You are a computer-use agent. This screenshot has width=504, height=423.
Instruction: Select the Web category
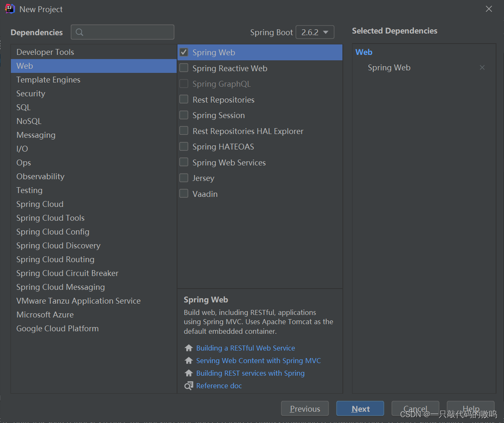click(x=93, y=66)
